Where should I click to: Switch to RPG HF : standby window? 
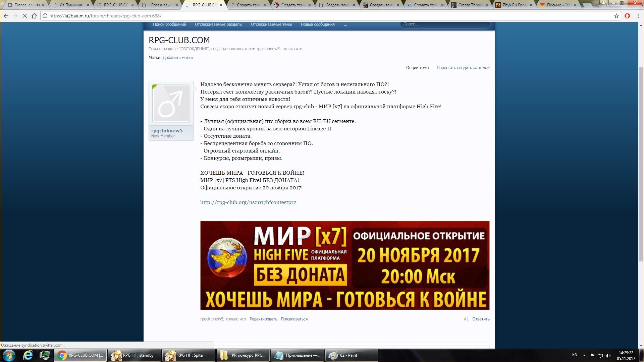point(135,355)
